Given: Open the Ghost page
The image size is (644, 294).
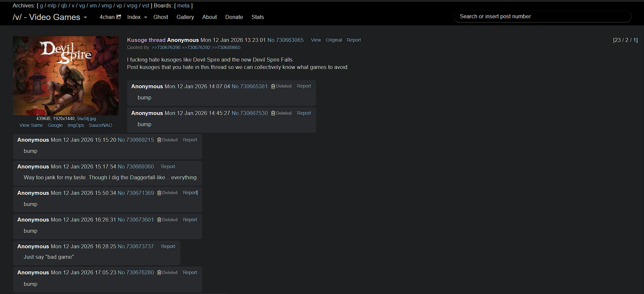Looking at the screenshot, I should 161,17.
